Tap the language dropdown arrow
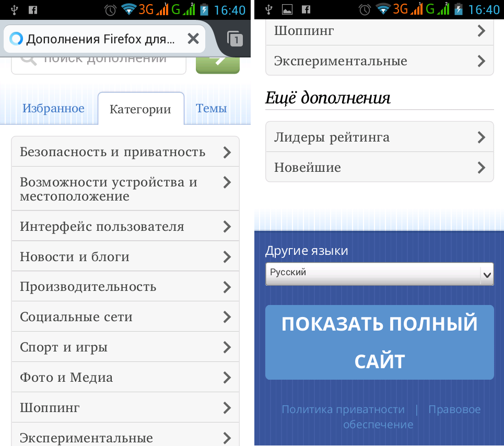This screenshot has width=504, height=446. 487,275
